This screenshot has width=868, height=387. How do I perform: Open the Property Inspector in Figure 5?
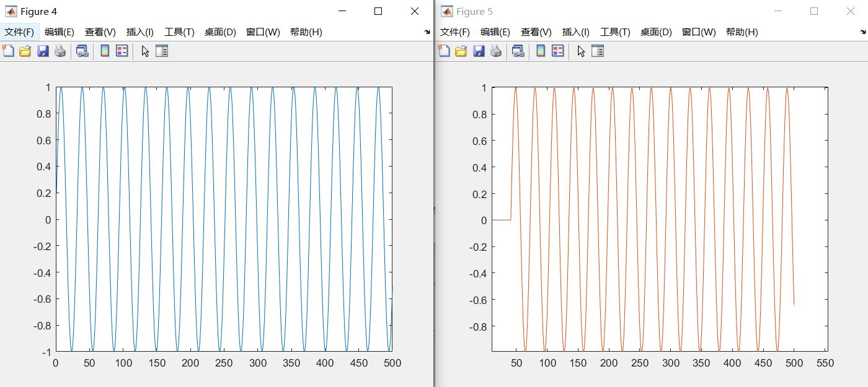pyautogui.click(x=596, y=51)
